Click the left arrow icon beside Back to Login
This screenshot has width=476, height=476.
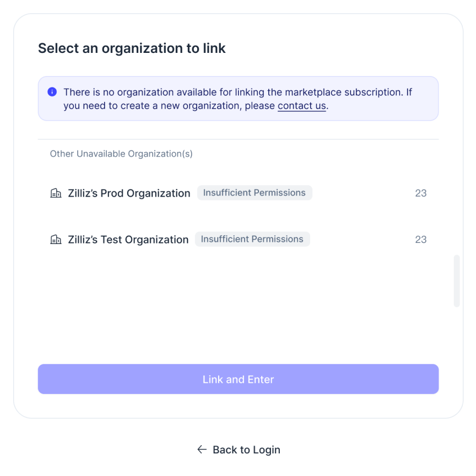click(x=202, y=450)
